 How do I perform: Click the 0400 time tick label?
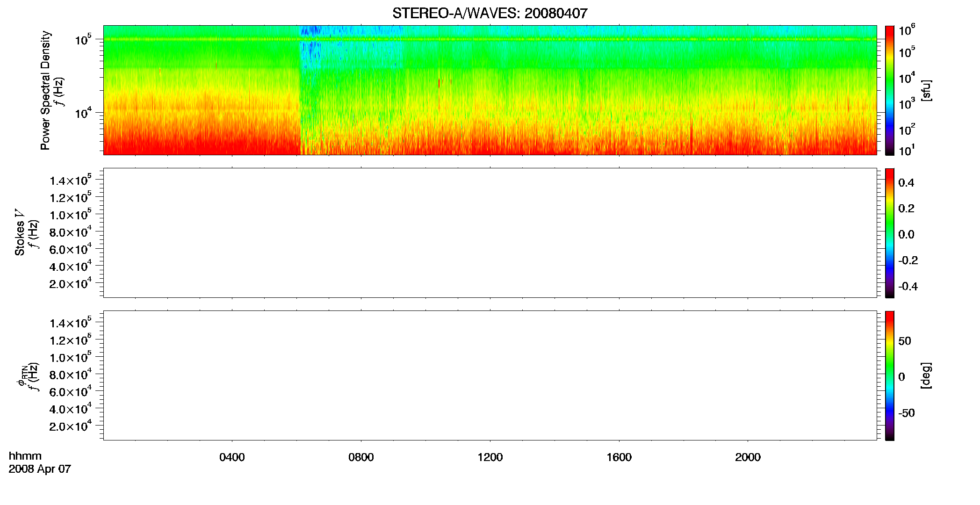[232, 457]
